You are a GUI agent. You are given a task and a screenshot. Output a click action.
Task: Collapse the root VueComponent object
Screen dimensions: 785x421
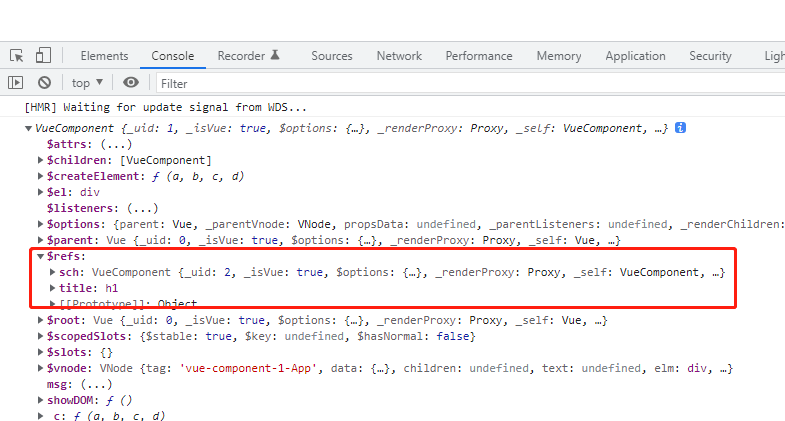(29, 129)
